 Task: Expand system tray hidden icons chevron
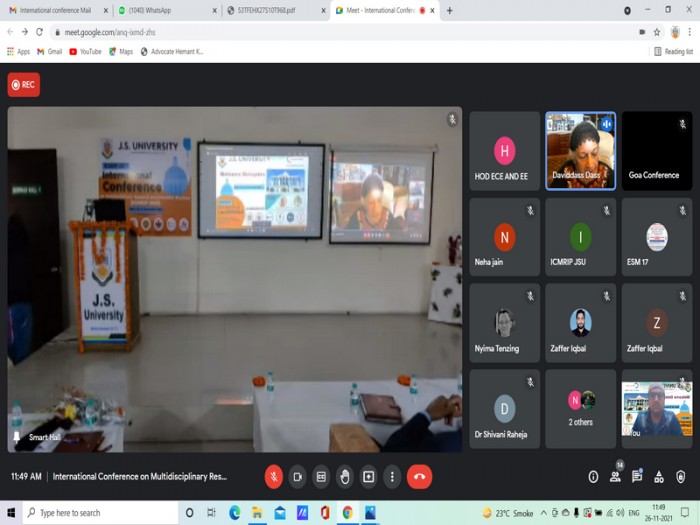click(x=544, y=512)
